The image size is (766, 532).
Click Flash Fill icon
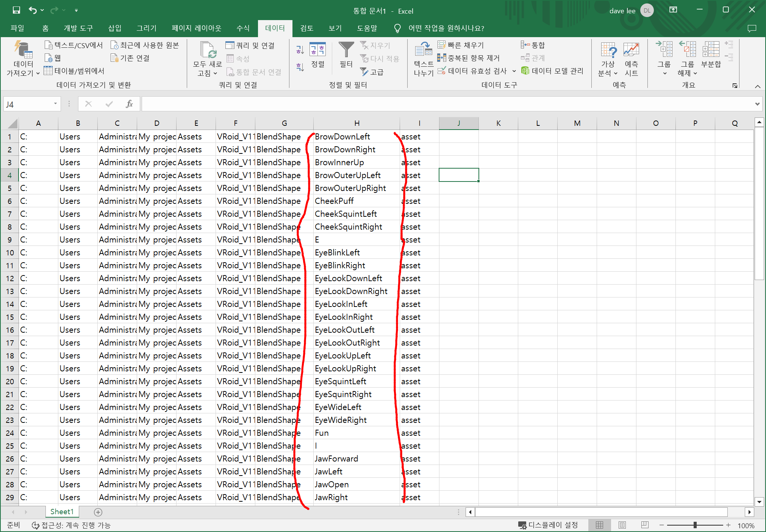click(x=442, y=45)
